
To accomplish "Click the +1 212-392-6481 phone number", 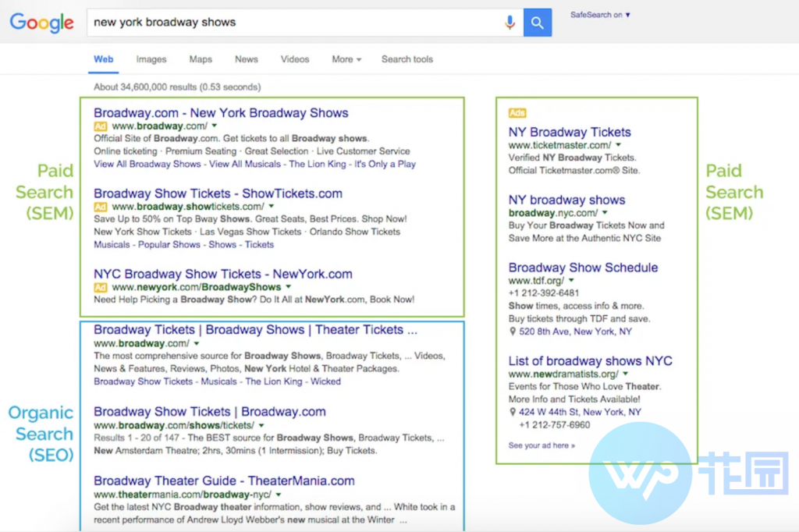I will (x=543, y=293).
